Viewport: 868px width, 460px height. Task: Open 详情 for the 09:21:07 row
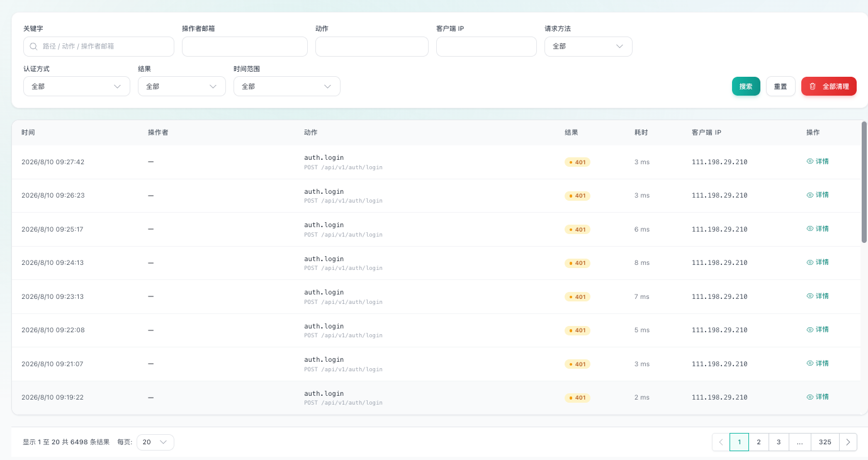818,363
